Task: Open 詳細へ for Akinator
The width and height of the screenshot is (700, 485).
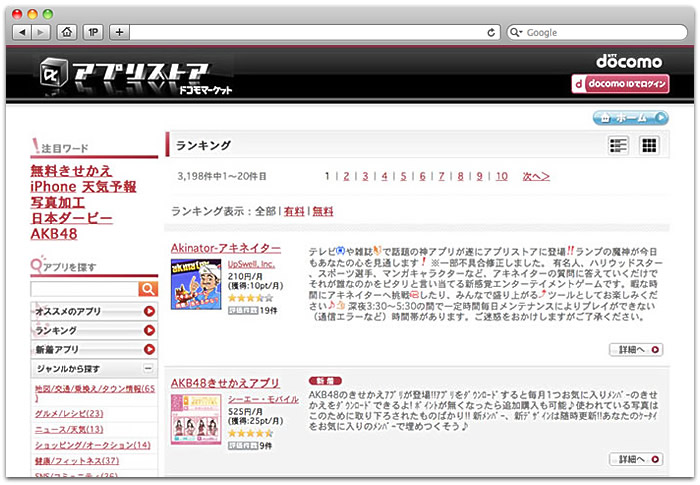Action: (x=635, y=350)
